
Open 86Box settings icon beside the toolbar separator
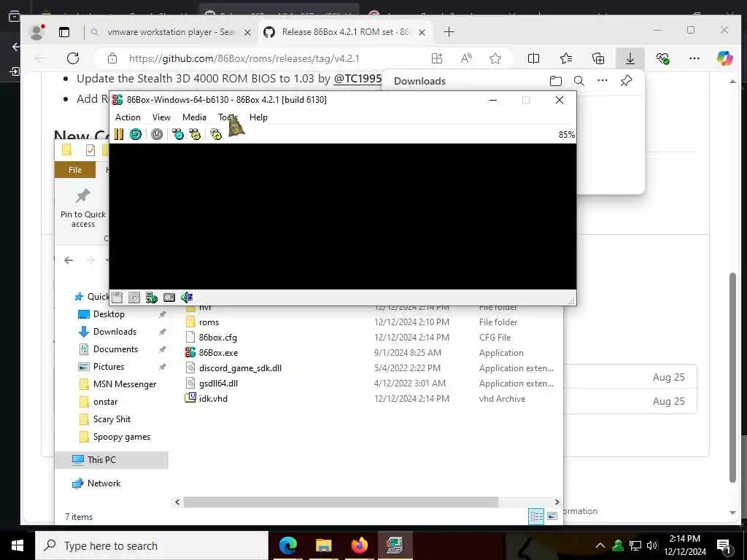tap(216, 134)
